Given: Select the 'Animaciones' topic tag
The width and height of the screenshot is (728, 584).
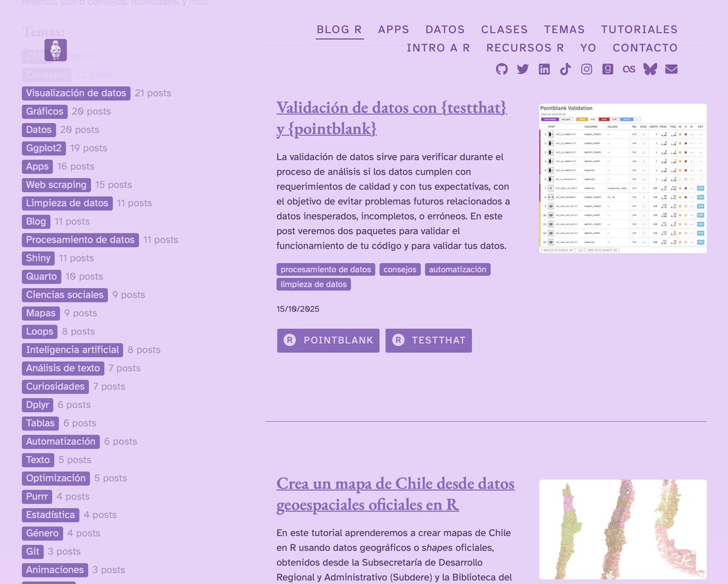Looking at the screenshot, I should point(55,569).
